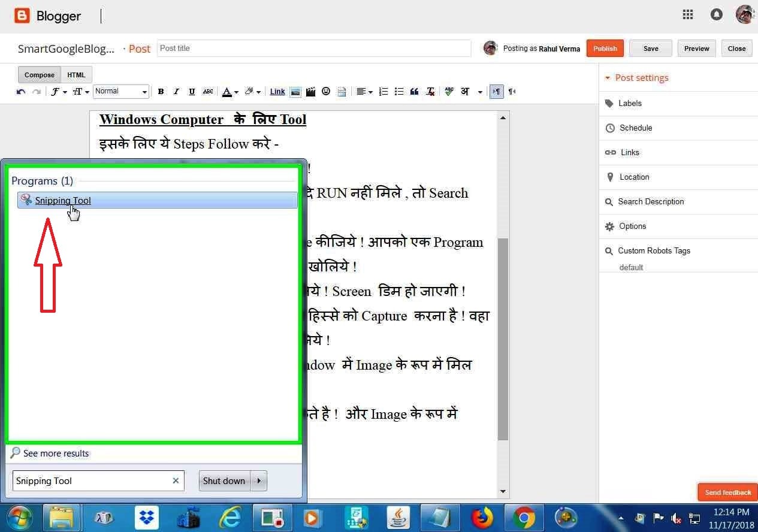Apply underline formatting
This screenshot has width=758, height=532.
click(x=192, y=92)
